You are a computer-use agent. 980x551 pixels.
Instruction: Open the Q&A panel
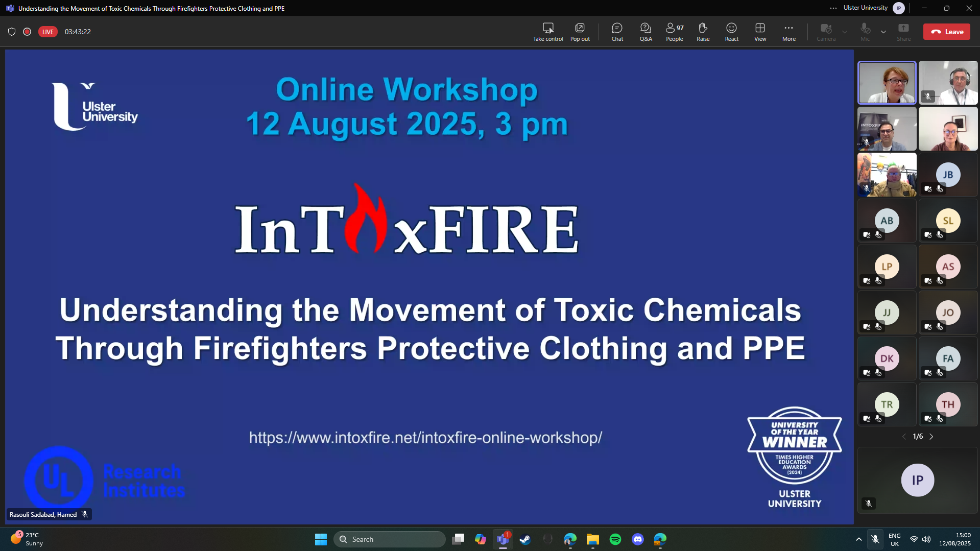pos(645,31)
